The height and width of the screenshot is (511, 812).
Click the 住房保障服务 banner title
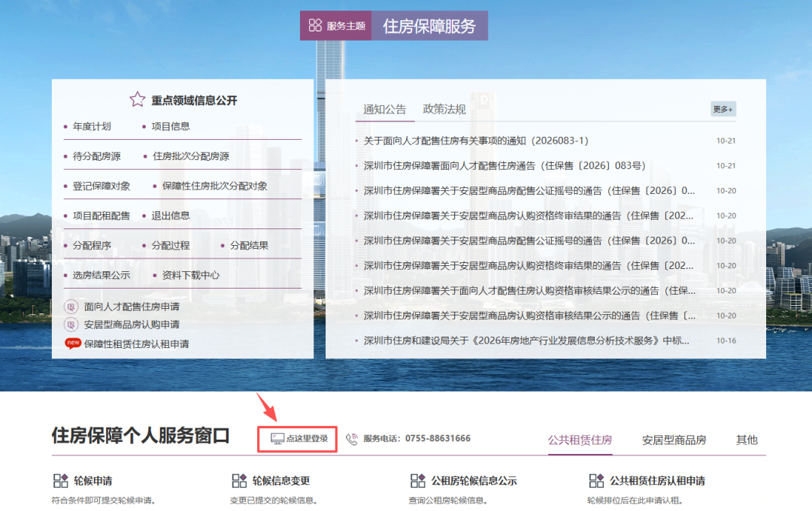[x=429, y=26]
